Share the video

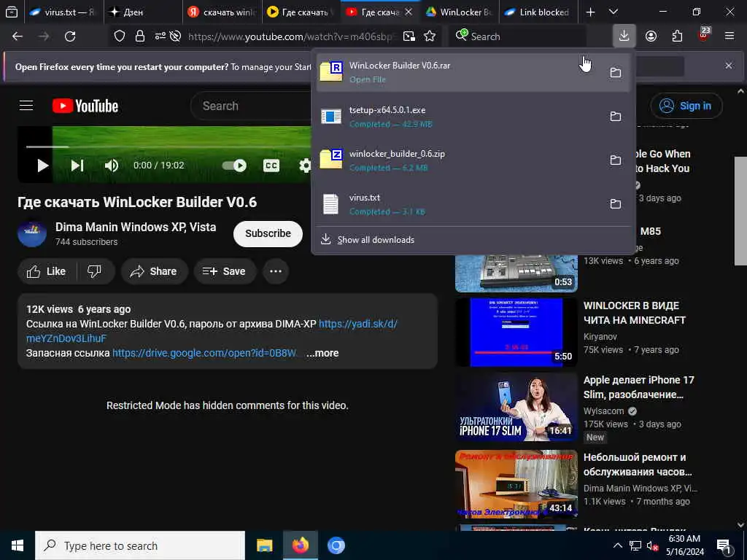click(154, 271)
